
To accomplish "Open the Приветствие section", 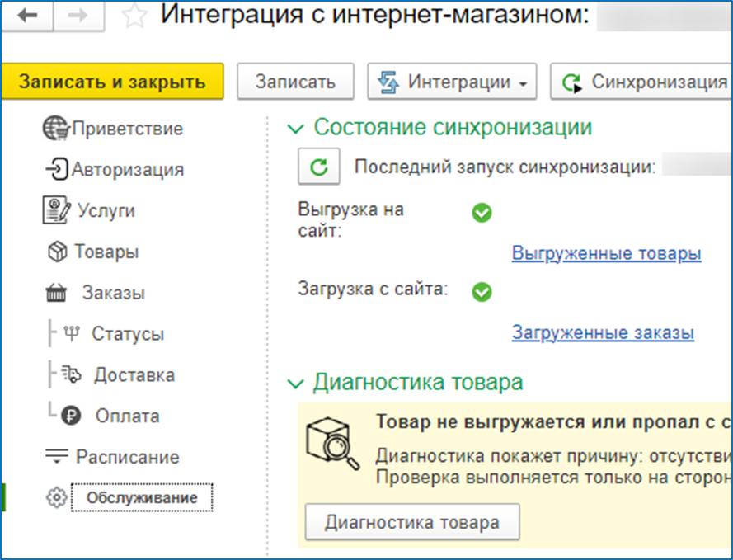I will (x=127, y=129).
